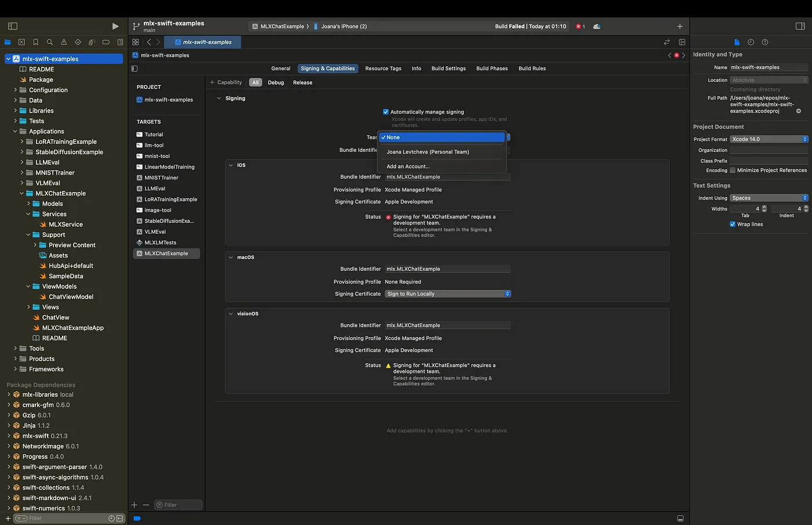
Task: Collapse the iOS signing section
Action: (231, 165)
